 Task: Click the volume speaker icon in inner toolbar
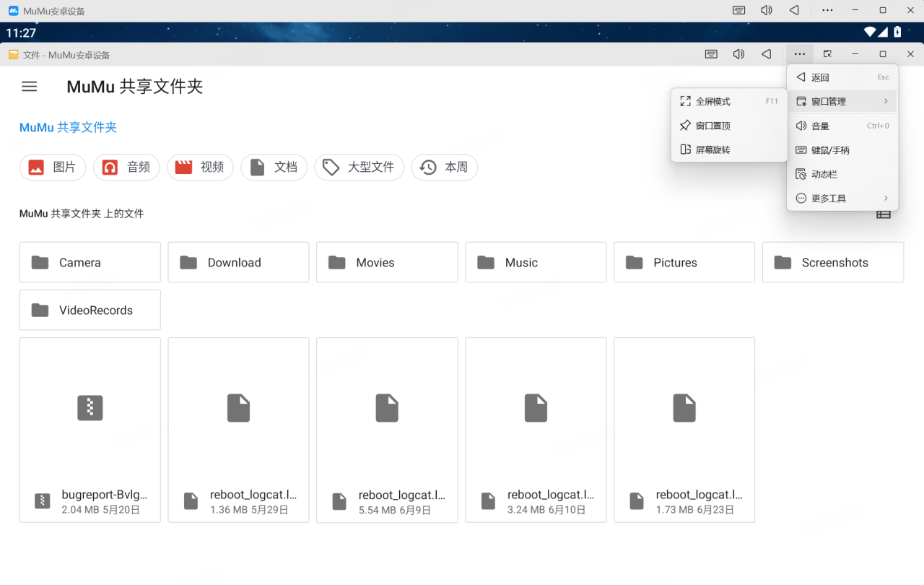(738, 54)
